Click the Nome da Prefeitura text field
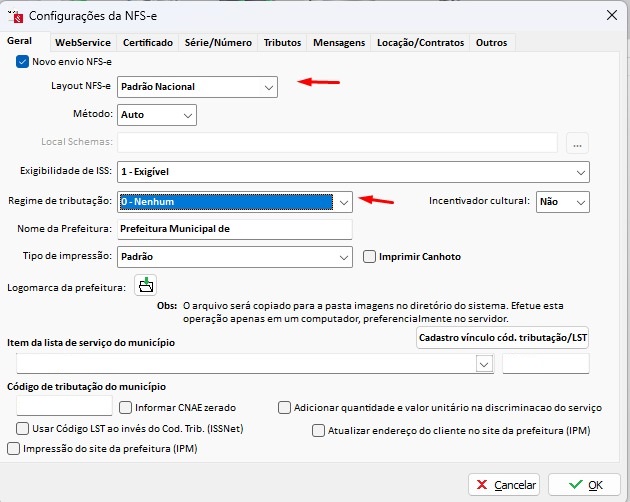This screenshot has height=502, width=630. (234, 229)
